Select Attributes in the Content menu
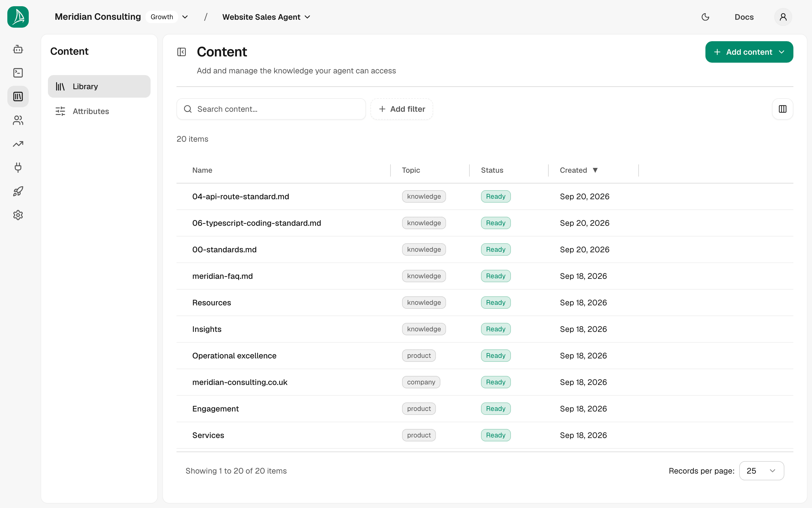 (99, 111)
